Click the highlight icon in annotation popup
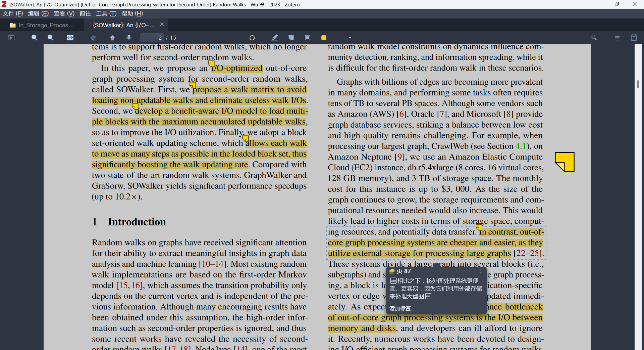644x350 pixels. (392, 271)
